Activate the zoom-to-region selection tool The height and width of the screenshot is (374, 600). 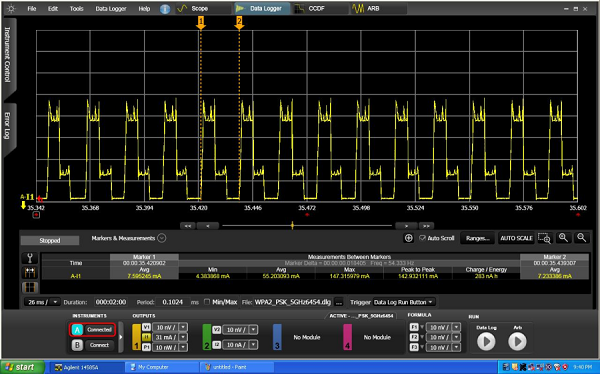544,238
